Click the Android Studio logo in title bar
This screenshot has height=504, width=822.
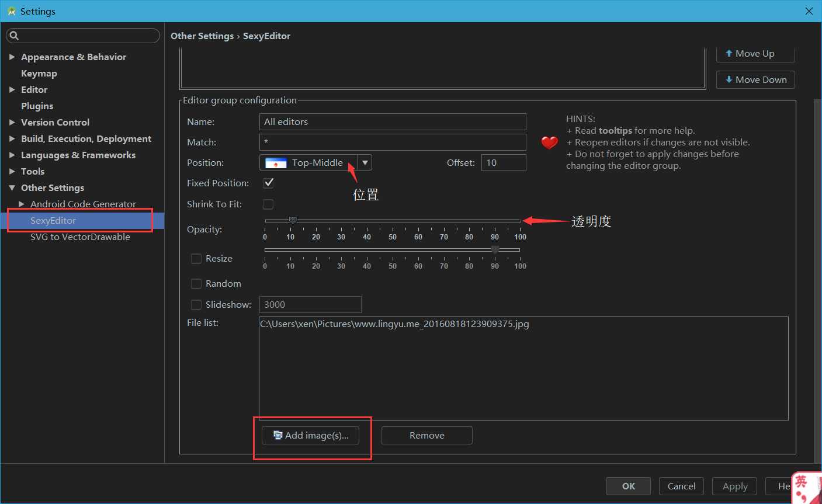pyautogui.click(x=11, y=11)
